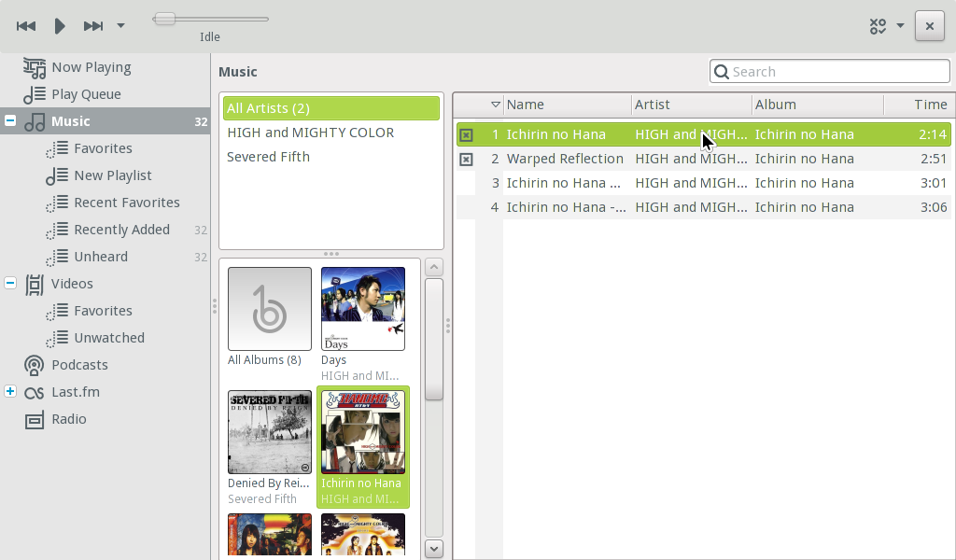
Task: Select the All Albums (8) thumbnail
Action: [270, 309]
